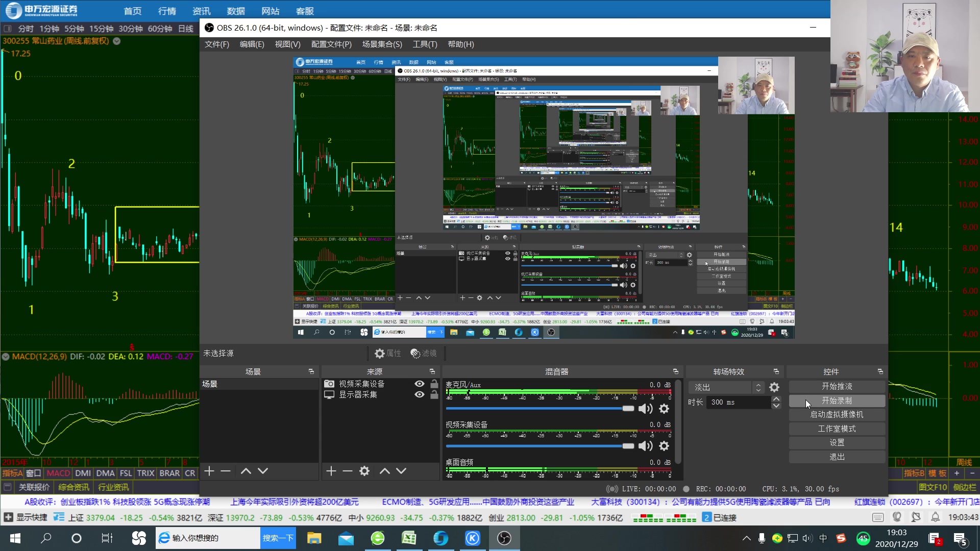Screen dimensions: 980x551
Task: Pop out the 转场特效 dock panel
Action: tap(776, 371)
